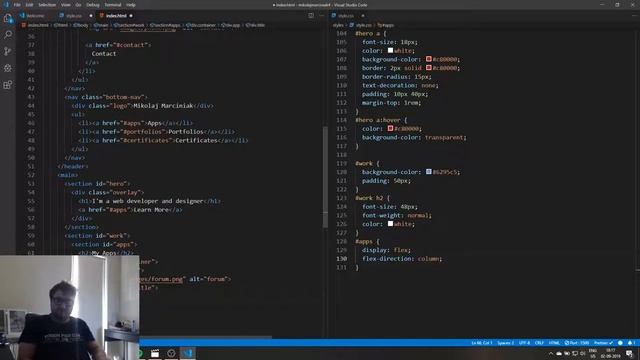This screenshot has width=640, height=360.
Task: Open more actions menu of left editor group
Action: [x=321, y=16]
